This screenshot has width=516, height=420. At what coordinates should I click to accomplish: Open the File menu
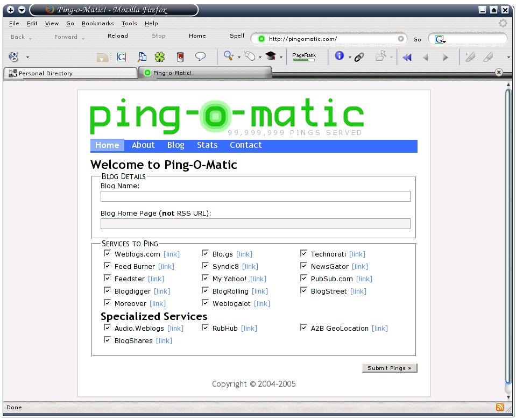[x=14, y=23]
